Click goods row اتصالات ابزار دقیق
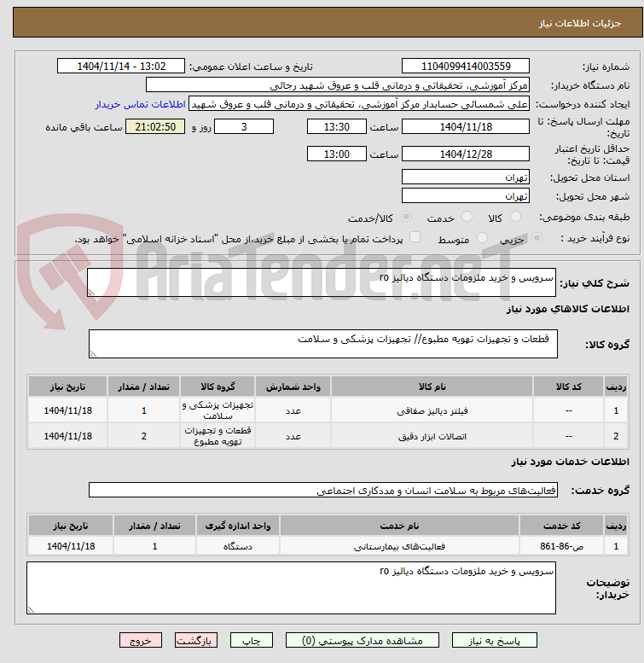 coord(328,435)
